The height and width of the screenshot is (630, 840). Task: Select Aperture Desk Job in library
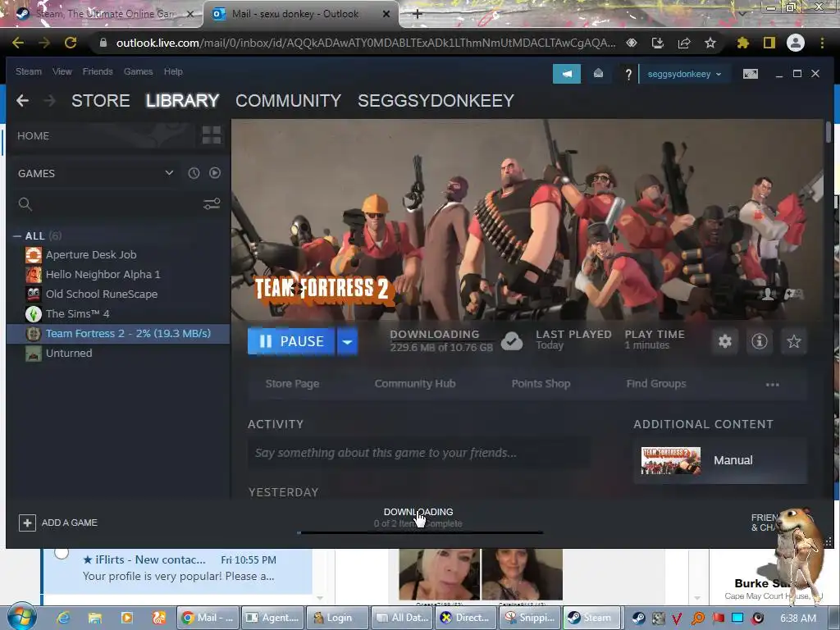pos(90,254)
